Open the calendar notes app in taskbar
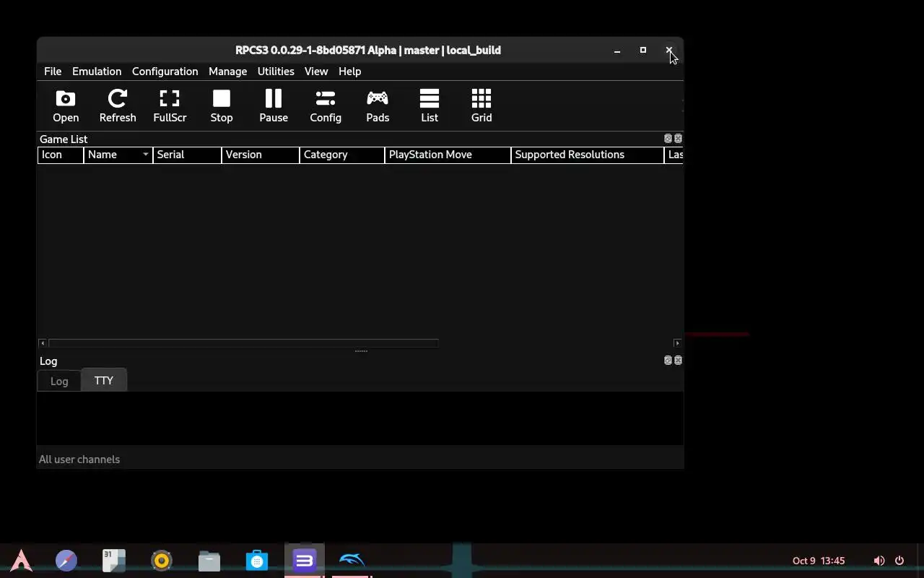This screenshot has width=924, height=578. click(x=114, y=561)
